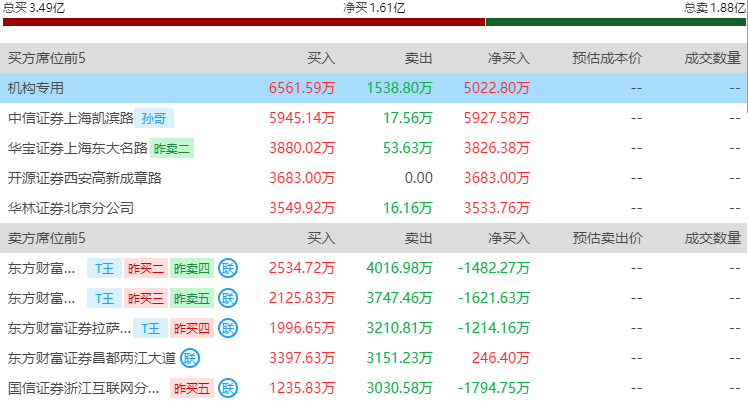Click 联 icon in 东方财富 3747.46万 row
Image resolution: width=748 pixels, height=401 pixels.
(x=228, y=298)
